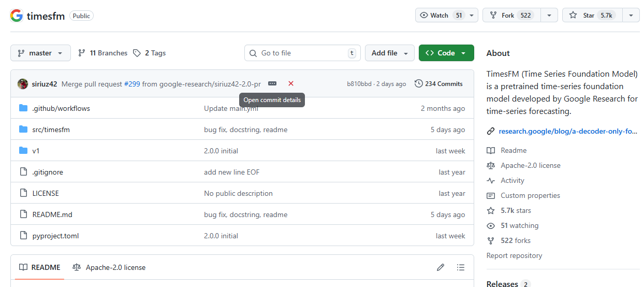The image size is (644, 287).
Task: Click the Readme link in About
Action: pyautogui.click(x=514, y=150)
